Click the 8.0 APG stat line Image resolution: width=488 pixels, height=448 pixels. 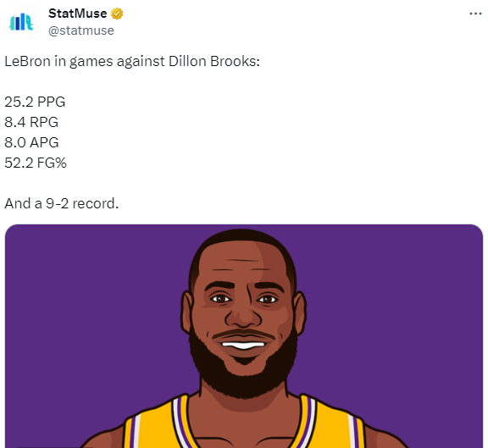(x=31, y=142)
